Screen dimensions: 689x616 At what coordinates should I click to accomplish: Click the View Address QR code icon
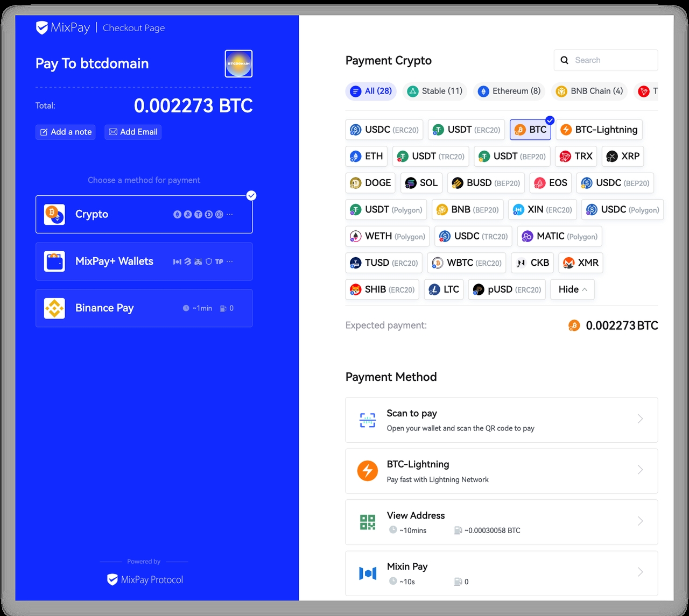(x=368, y=522)
